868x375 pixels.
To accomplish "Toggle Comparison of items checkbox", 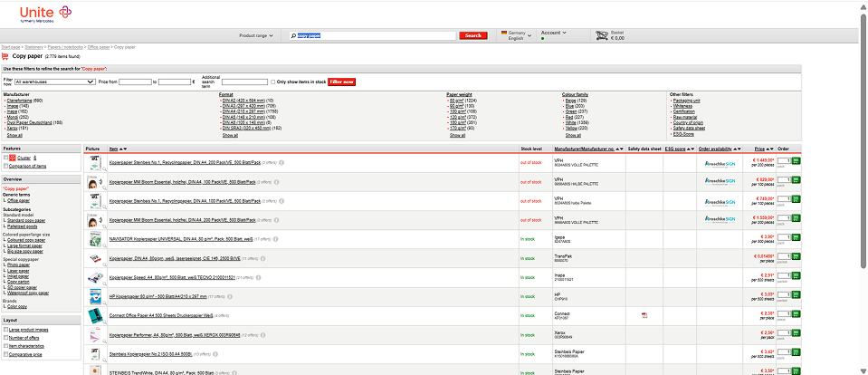I will (5, 166).
